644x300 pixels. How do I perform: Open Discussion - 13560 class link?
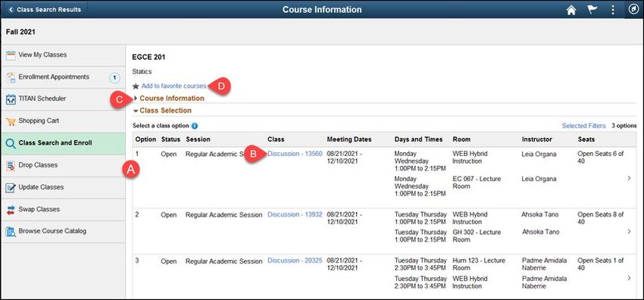point(295,154)
